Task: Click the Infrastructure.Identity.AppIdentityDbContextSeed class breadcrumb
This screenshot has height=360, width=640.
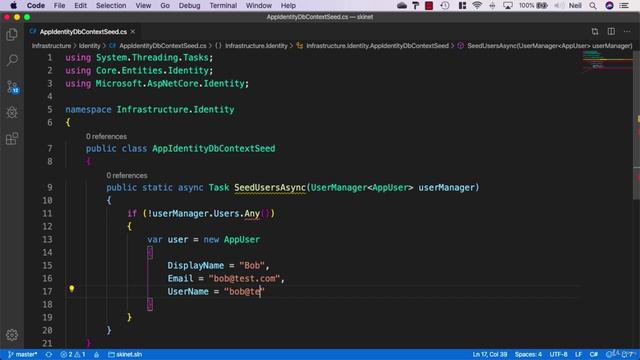Action: click(373, 46)
